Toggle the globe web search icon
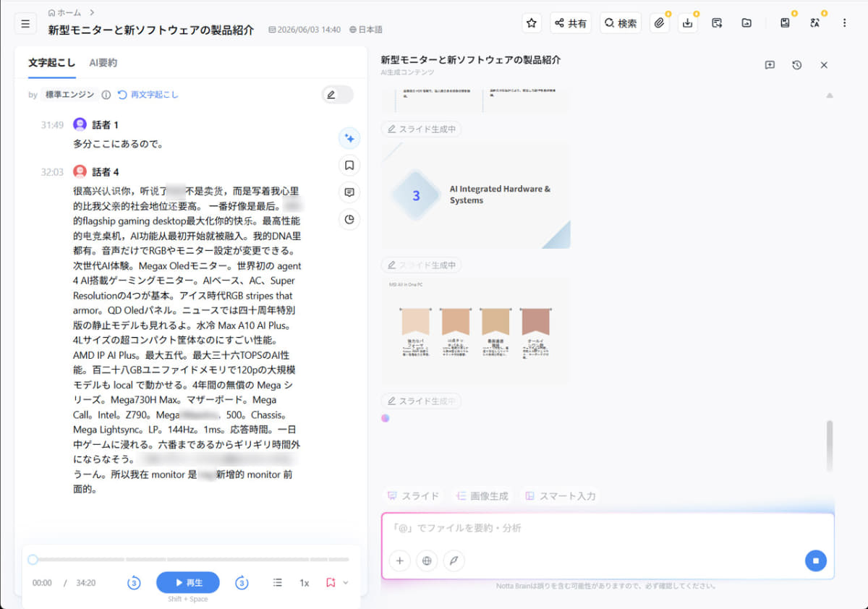868x609 pixels. (427, 560)
